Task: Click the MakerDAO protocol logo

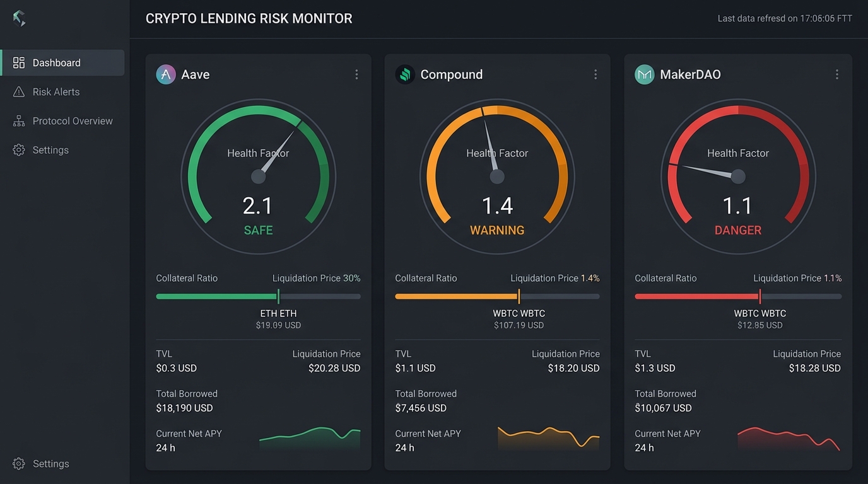Action: click(645, 74)
